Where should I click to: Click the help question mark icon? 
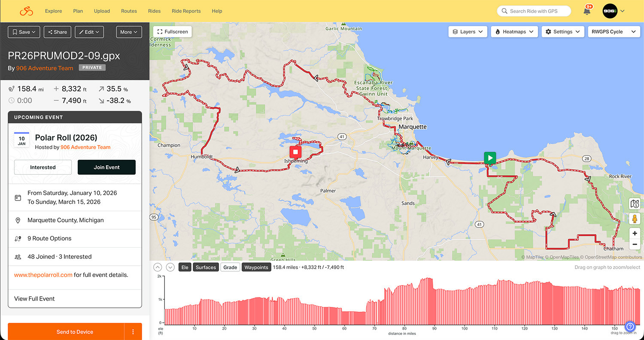pyautogui.click(x=629, y=326)
